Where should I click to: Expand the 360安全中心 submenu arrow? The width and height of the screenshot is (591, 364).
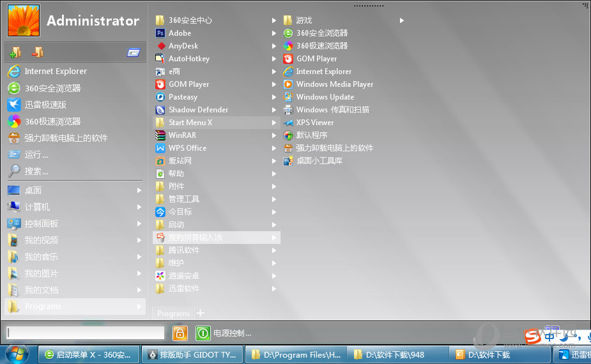point(274,20)
